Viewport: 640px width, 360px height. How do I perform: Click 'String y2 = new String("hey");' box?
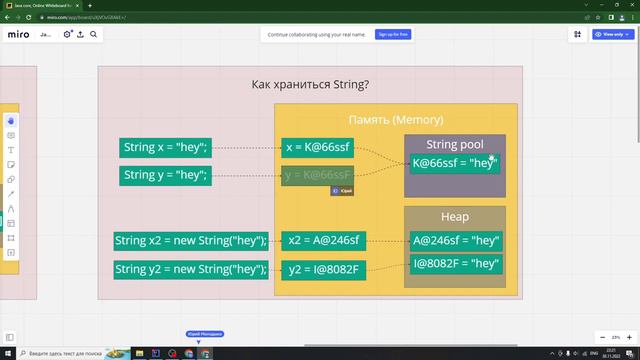coord(191,269)
